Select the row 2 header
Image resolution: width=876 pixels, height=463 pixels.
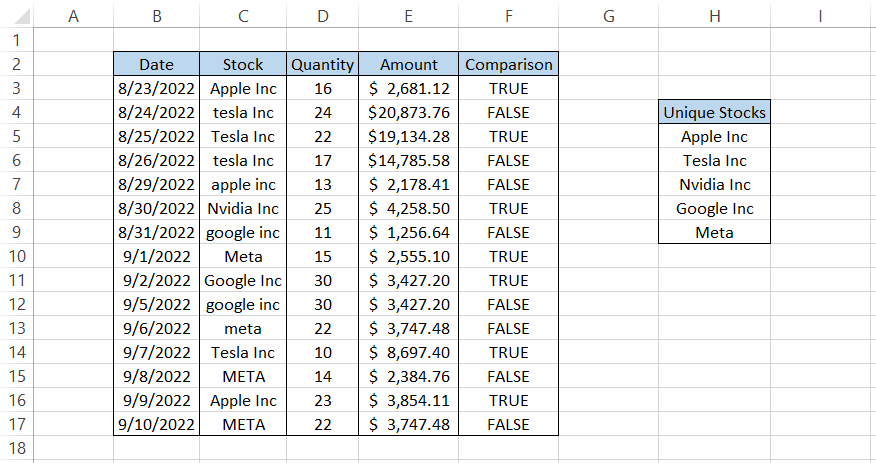pyautogui.click(x=16, y=64)
